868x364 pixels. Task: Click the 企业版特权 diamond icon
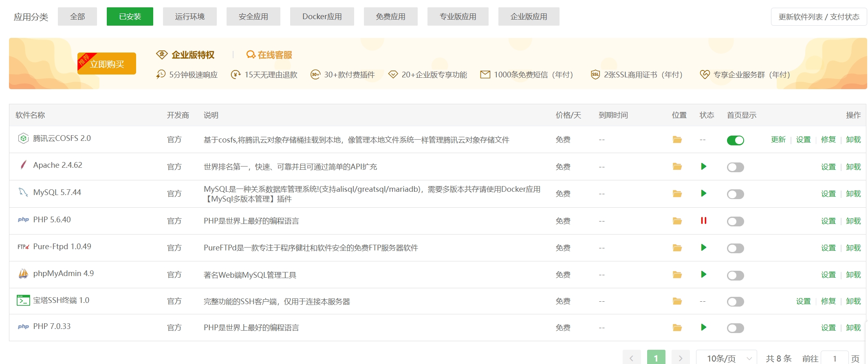tap(162, 55)
